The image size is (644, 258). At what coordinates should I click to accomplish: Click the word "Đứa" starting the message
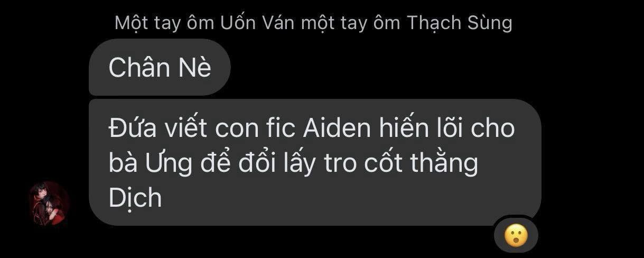132,128
